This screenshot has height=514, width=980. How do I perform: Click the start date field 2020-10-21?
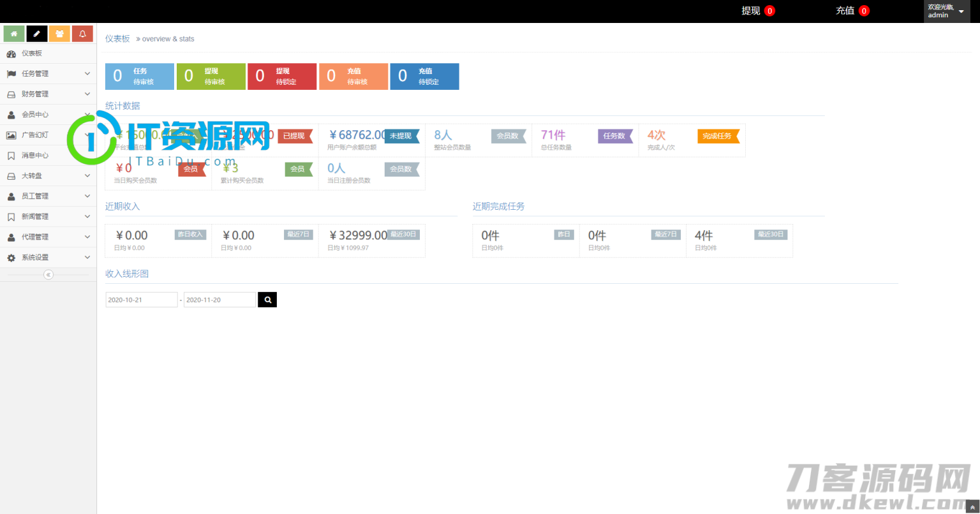pyautogui.click(x=142, y=300)
